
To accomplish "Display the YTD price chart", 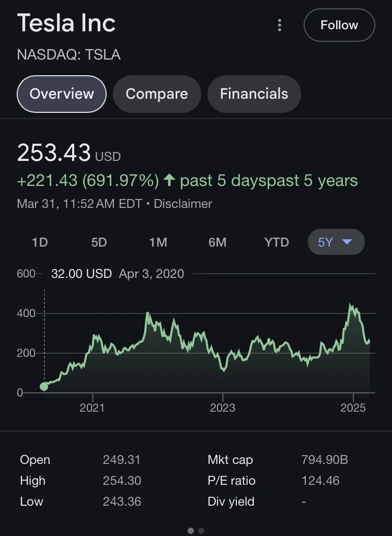I will point(276,242).
